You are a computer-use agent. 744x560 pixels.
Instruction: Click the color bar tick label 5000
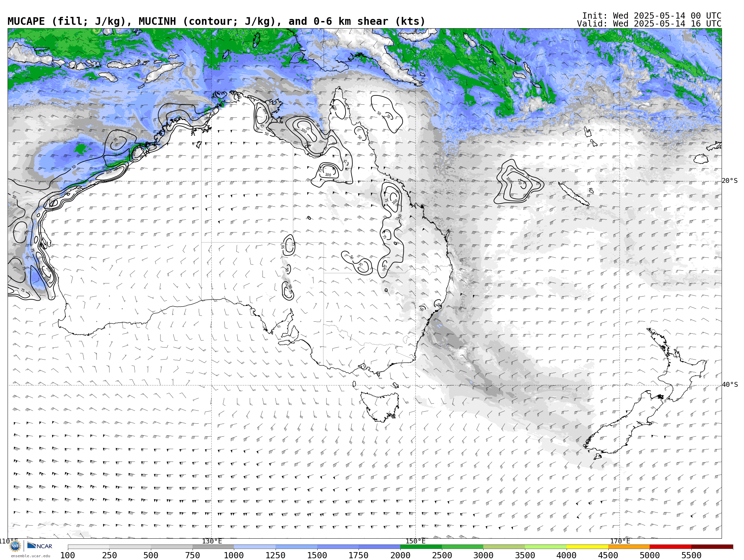[650, 555]
